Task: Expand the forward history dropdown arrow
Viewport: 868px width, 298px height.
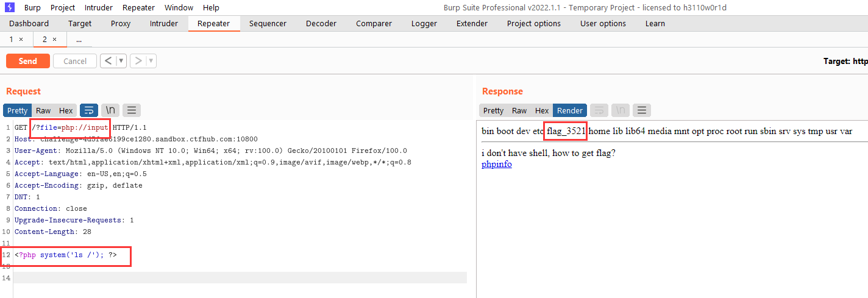Action: pyautogui.click(x=151, y=61)
